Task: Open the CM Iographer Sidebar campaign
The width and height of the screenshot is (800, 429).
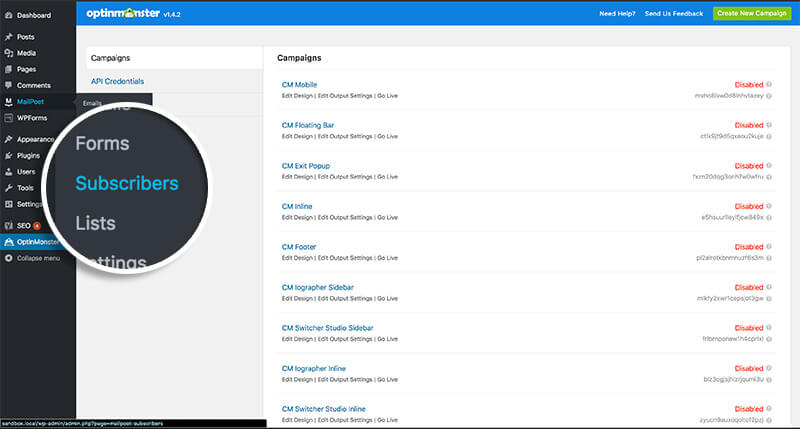Action: click(318, 287)
